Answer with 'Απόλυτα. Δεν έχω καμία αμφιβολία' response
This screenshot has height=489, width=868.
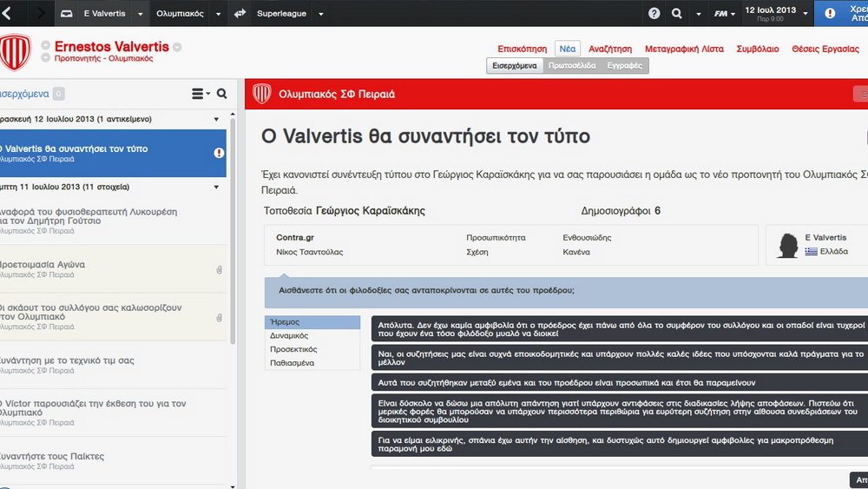point(619,328)
